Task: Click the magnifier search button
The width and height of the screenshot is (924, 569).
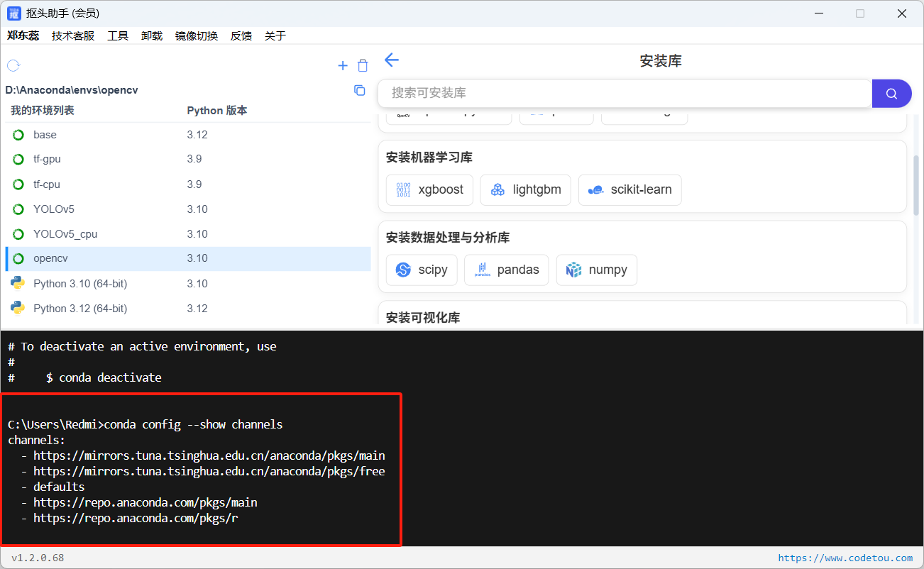Action: tap(891, 93)
